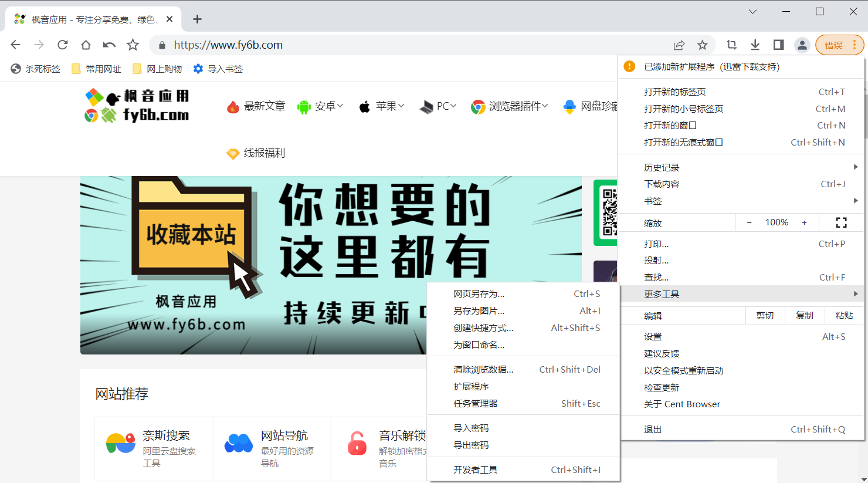The image size is (868, 483).
Task: Select 以安全模式重新启动 menu item
Action: pyautogui.click(x=741, y=370)
